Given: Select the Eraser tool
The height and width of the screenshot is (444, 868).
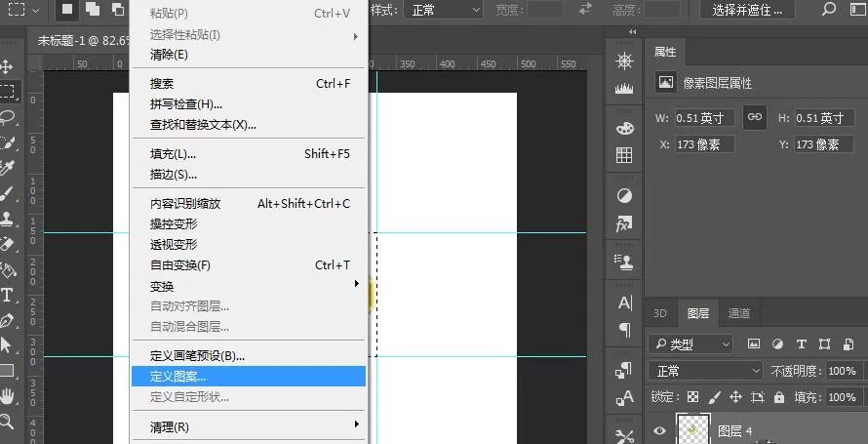Looking at the screenshot, I should point(7,244).
